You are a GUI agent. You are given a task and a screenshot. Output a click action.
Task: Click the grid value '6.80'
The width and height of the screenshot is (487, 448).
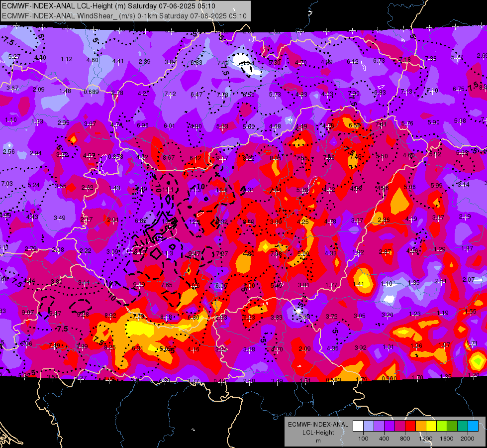[x=194, y=317]
